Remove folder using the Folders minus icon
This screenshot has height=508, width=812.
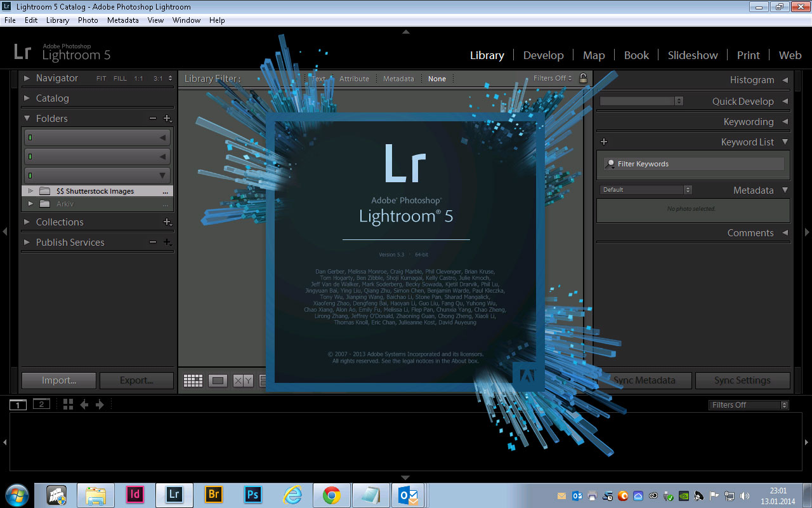tap(152, 119)
